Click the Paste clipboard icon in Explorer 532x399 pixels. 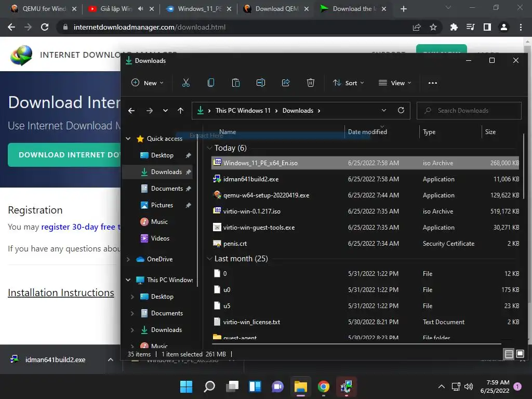click(235, 83)
